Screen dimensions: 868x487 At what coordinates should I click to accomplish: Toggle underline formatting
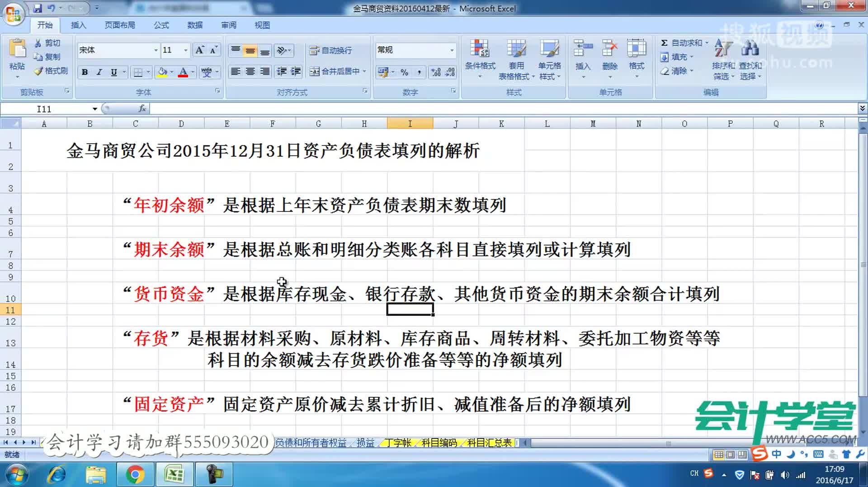coord(113,72)
